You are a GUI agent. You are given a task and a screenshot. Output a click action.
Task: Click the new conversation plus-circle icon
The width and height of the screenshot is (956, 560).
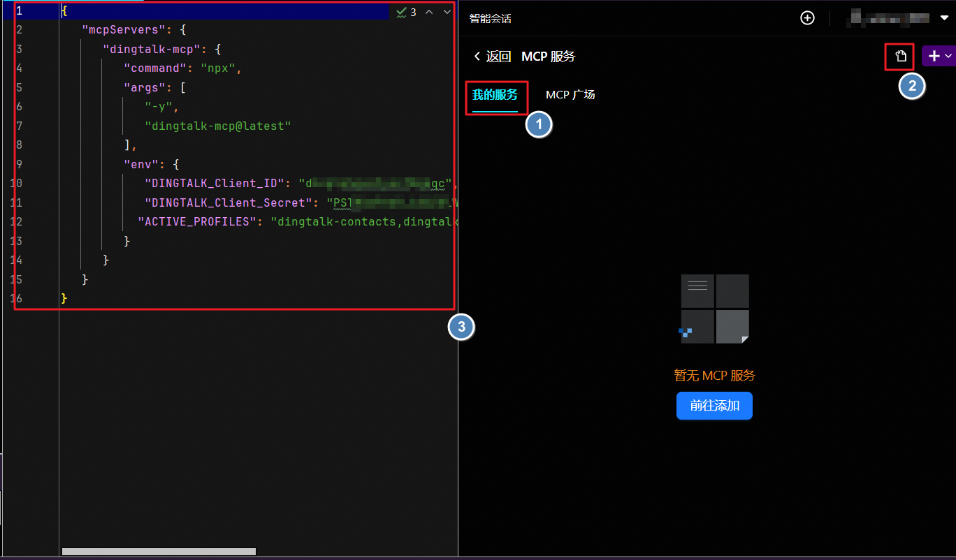(x=807, y=18)
